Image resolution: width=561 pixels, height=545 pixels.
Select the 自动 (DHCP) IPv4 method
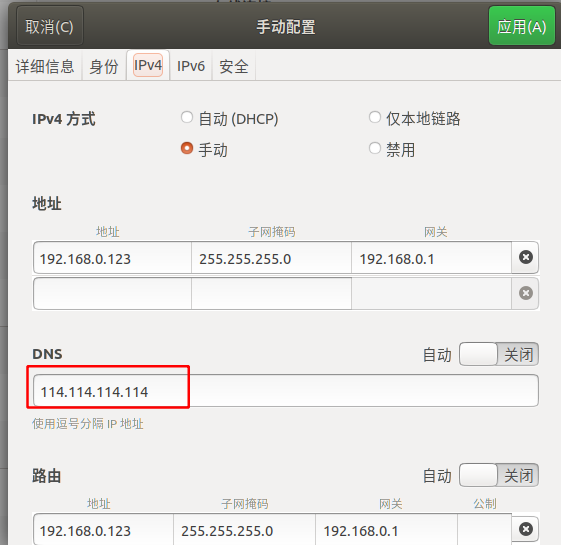(229, 118)
